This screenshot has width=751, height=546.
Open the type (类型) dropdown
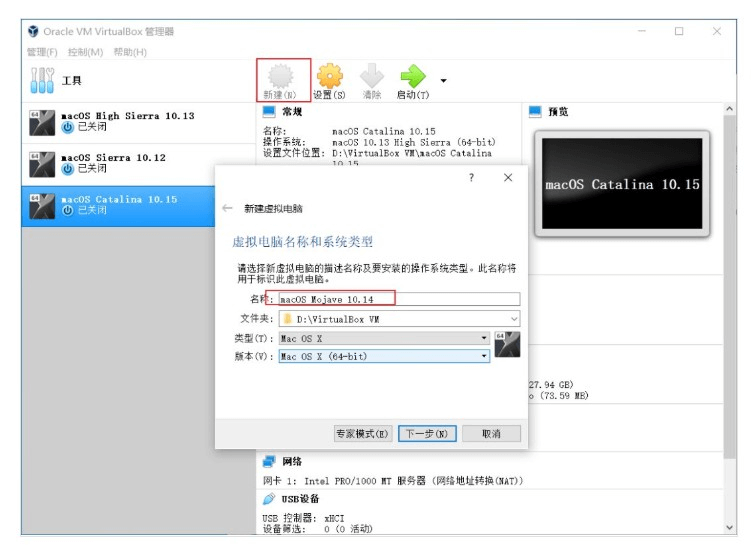[x=384, y=338]
